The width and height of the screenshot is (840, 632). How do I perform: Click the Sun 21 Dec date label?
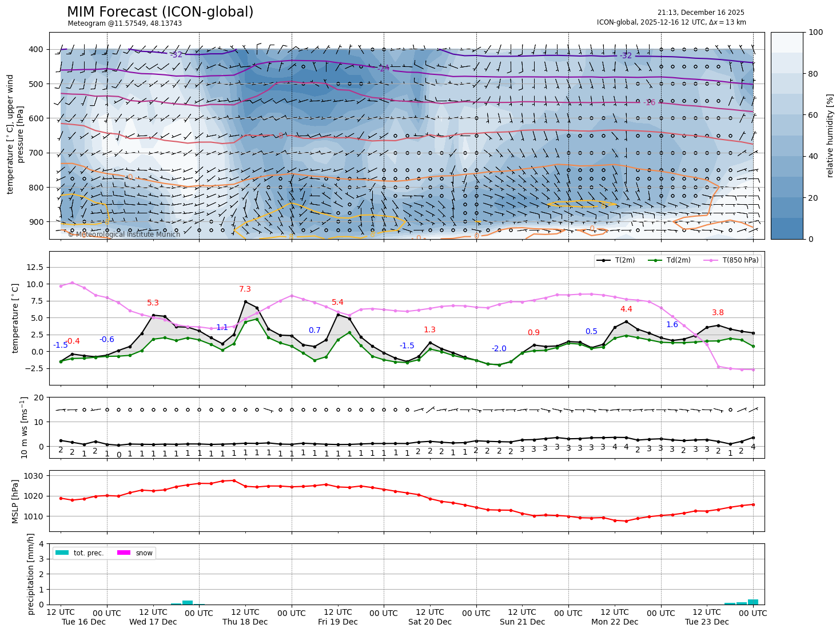tap(522, 622)
